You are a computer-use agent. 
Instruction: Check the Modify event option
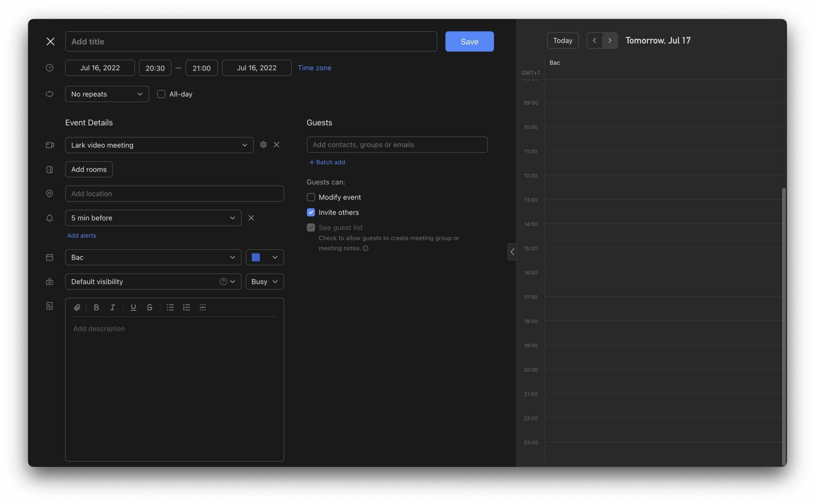(x=311, y=197)
